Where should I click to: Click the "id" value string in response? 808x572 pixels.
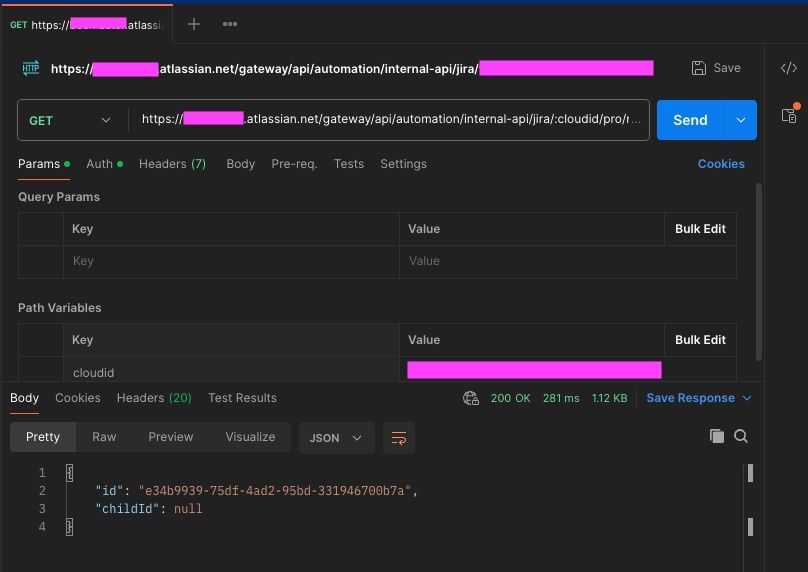pos(275,491)
